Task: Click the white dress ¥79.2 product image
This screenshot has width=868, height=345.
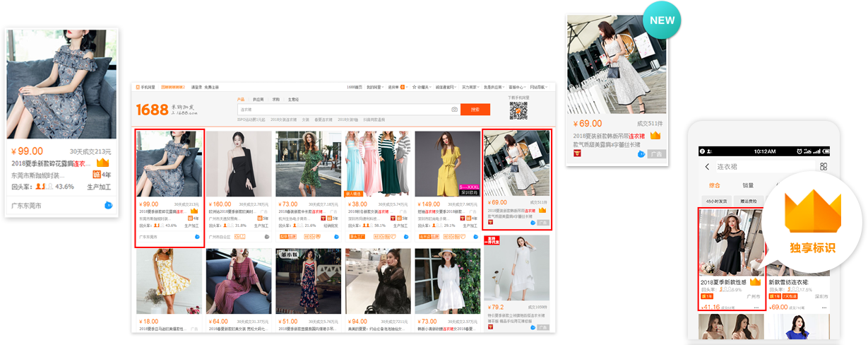Action: click(517, 268)
